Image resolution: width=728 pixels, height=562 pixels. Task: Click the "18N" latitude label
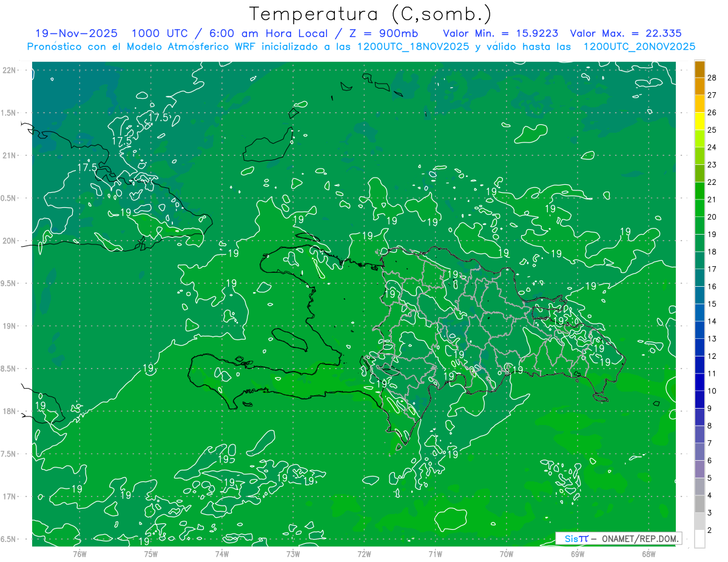pos(10,411)
